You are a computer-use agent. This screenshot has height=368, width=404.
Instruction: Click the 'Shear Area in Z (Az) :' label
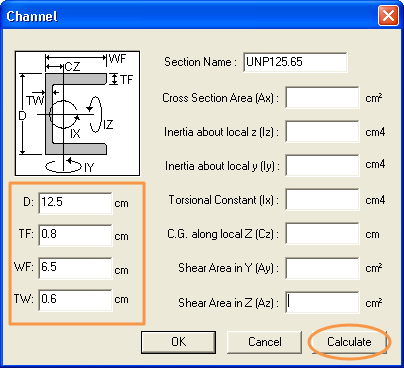[229, 303]
